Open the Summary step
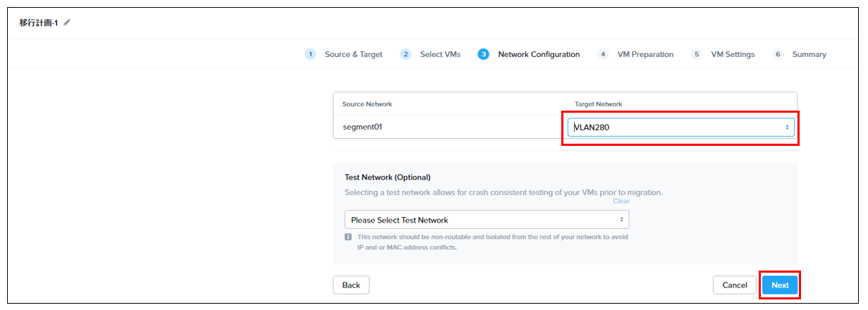Viewport: 868px width, 310px height. (x=809, y=54)
